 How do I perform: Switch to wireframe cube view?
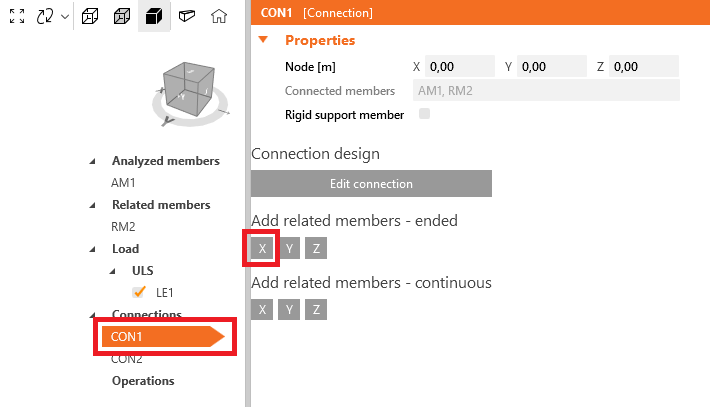pyautogui.click(x=89, y=16)
